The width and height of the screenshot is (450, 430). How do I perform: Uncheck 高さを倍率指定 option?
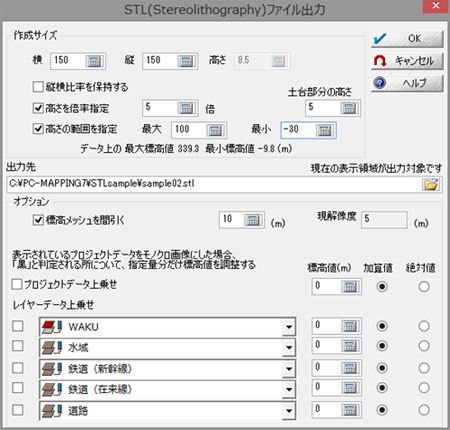[38, 108]
